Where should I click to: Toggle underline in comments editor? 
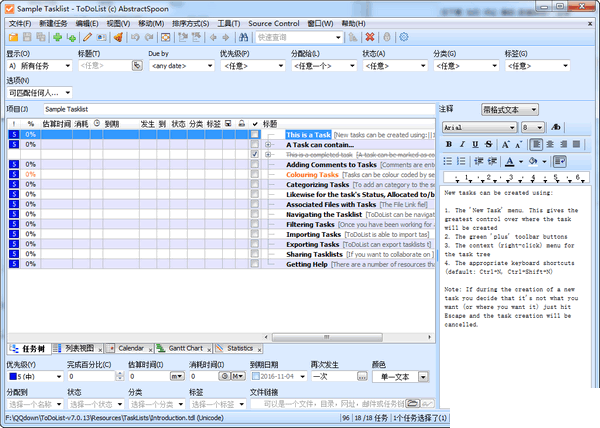[475, 144]
